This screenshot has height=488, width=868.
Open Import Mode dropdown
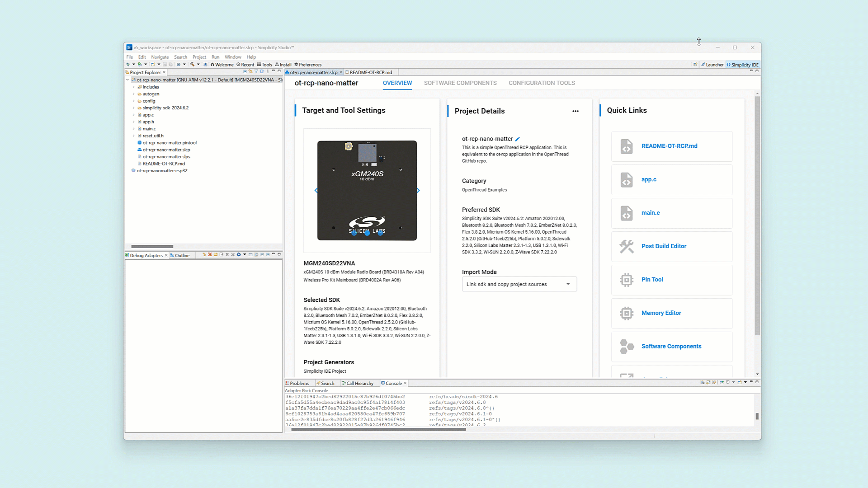[x=519, y=284]
